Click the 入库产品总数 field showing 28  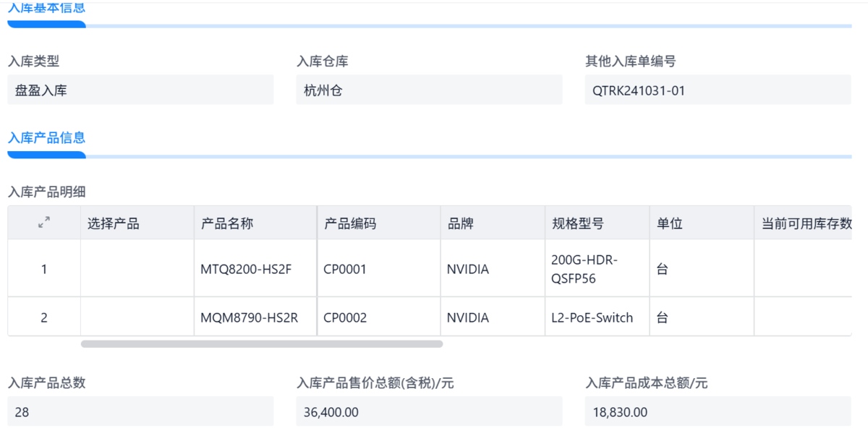tap(140, 412)
